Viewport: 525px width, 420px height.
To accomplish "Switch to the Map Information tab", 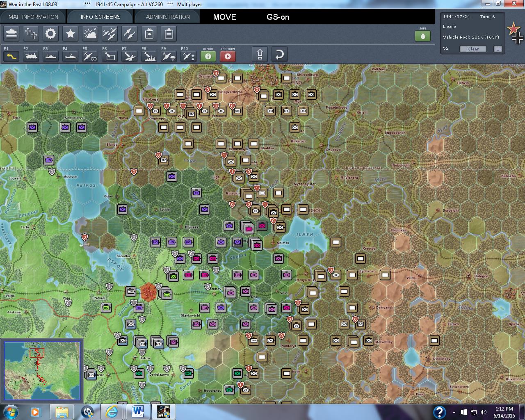I will 33,17.
